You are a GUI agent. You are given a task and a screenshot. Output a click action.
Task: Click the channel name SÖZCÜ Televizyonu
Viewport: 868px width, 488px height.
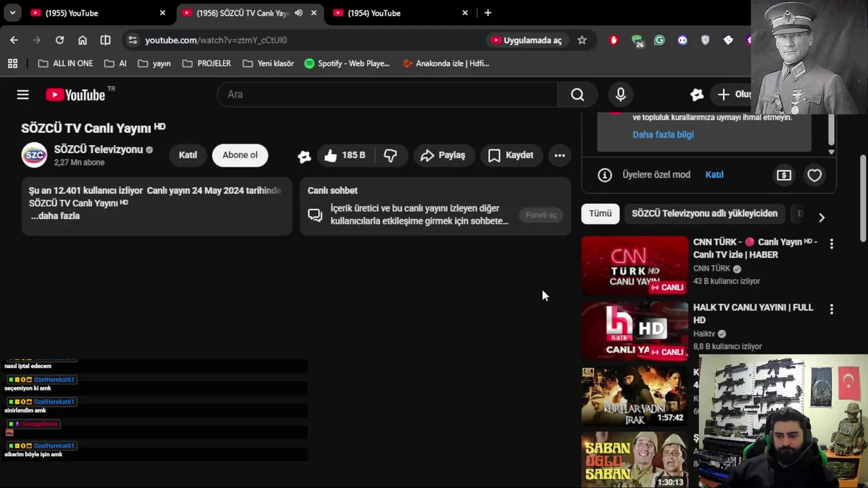tap(98, 149)
